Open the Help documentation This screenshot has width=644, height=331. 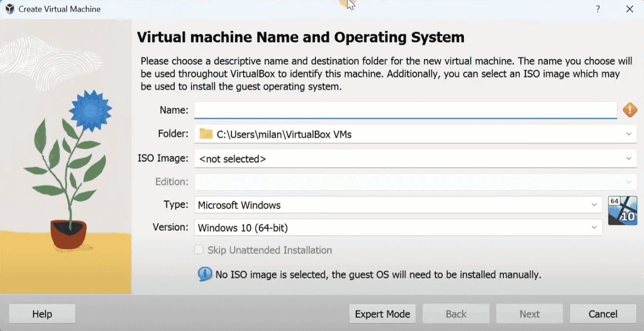[42, 314]
